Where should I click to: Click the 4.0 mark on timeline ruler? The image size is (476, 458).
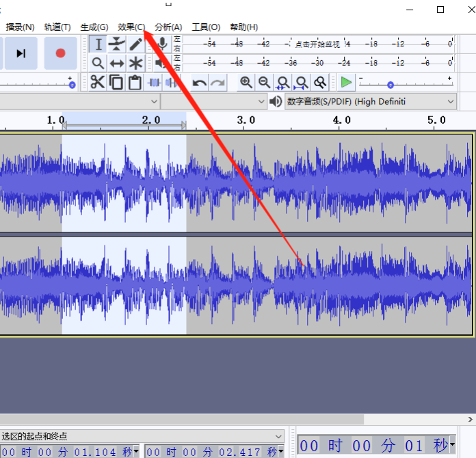(x=341, y=120)
